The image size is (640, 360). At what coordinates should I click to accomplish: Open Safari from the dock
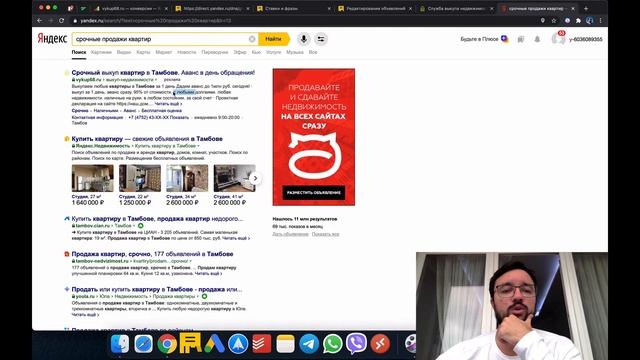coord(144,344)
